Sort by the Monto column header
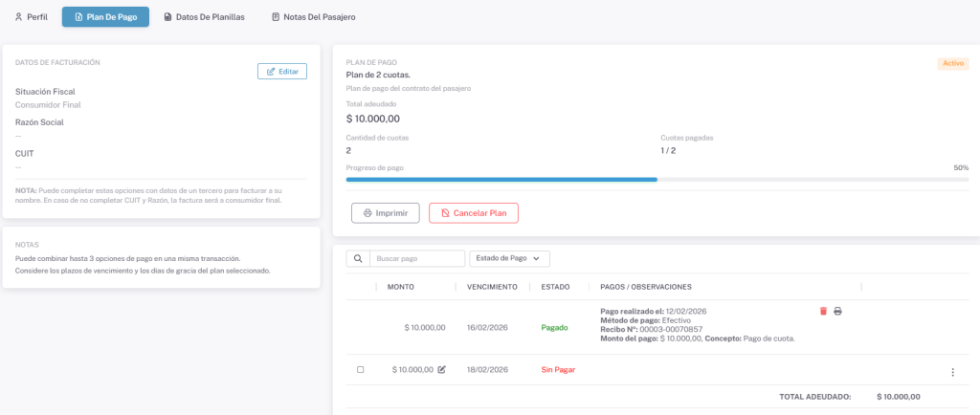Screen dimensions: 980x415 coord(400,287)
